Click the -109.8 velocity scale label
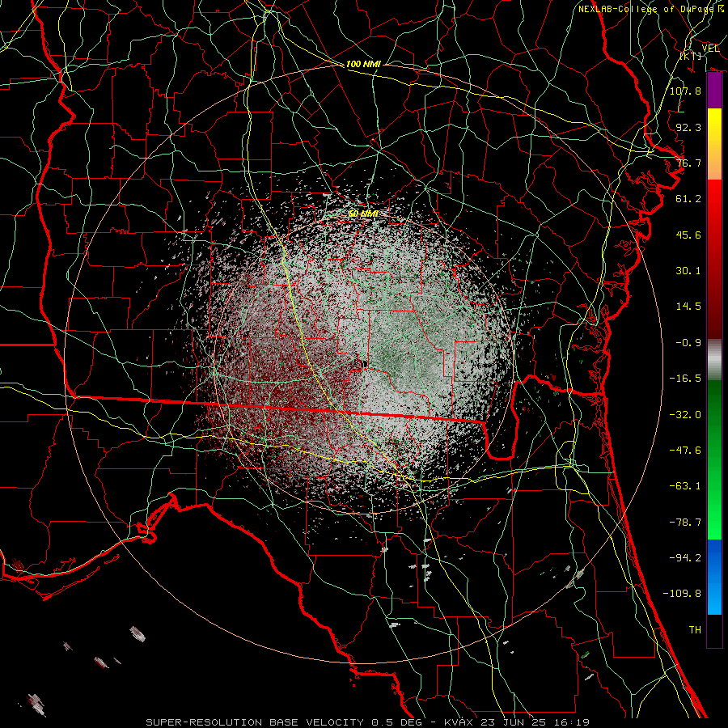The image size is (728, 728). pos(682,594)
